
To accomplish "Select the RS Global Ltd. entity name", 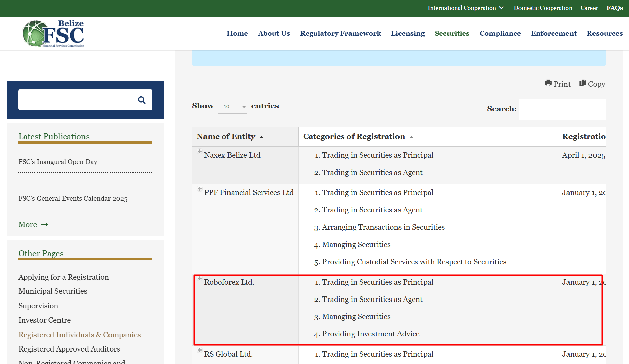I will click(228, 354).
